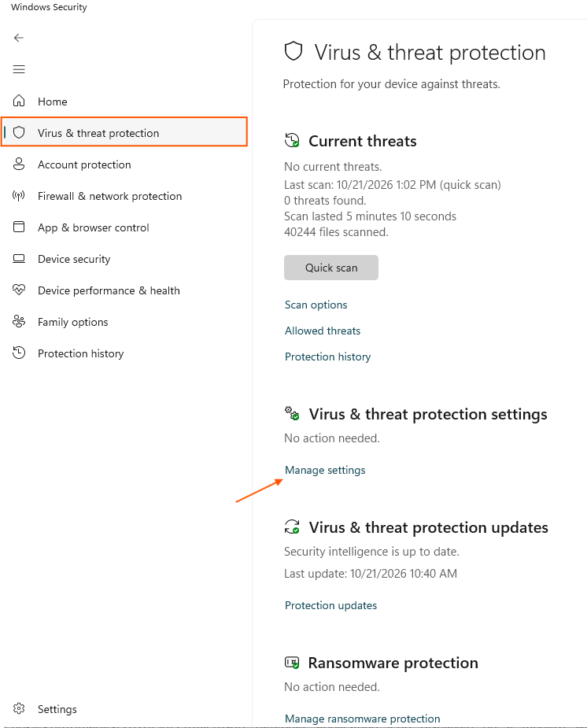Click the Protection history clock icon in sidebar
This screenshot has width=587, height=728.
click(19, 353)
